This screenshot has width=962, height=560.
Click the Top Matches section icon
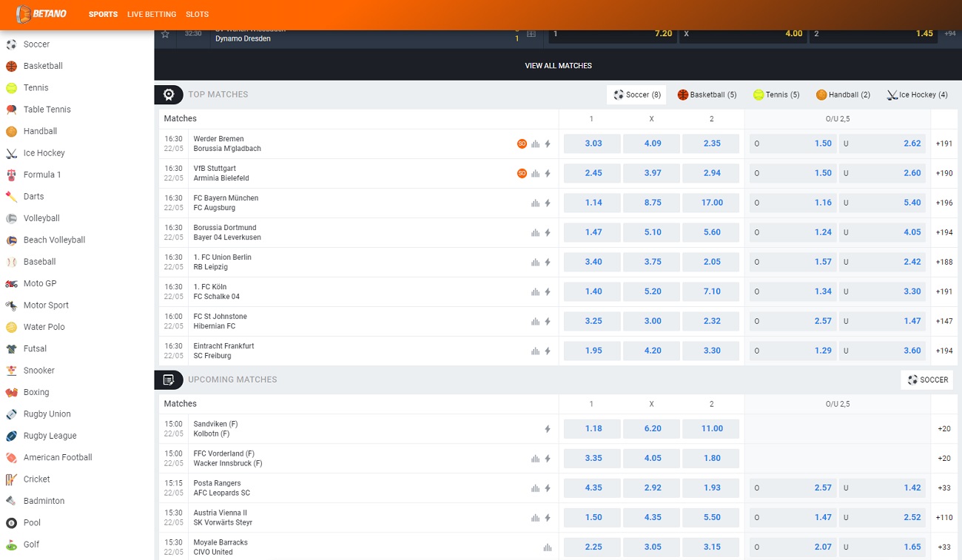[x=169, y=95]
